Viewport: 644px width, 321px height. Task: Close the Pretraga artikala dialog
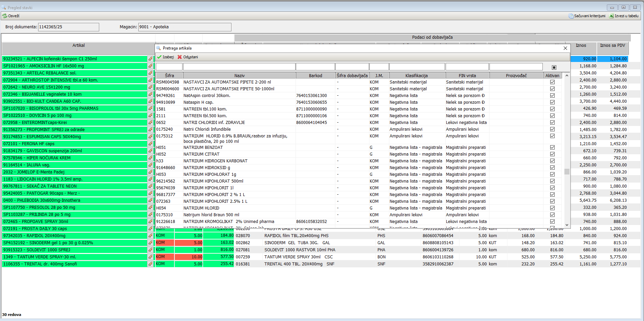pos(565,48)
